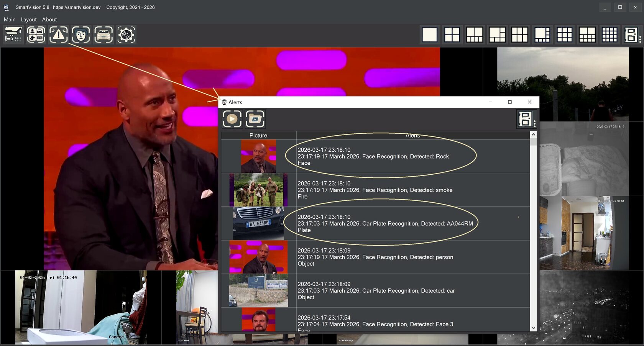Open main window side panel options icon
This screenshot has height=346, width=644.
coord(632,34)
